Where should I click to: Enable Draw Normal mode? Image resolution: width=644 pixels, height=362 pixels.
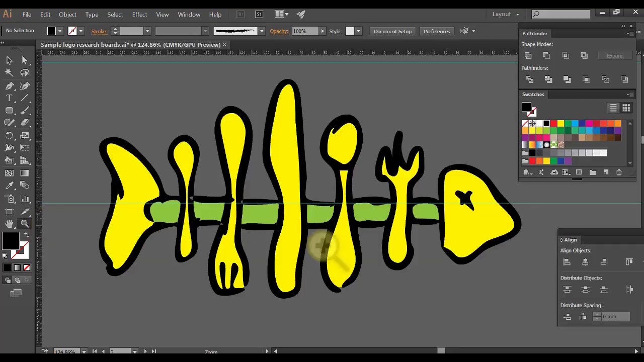8,280
